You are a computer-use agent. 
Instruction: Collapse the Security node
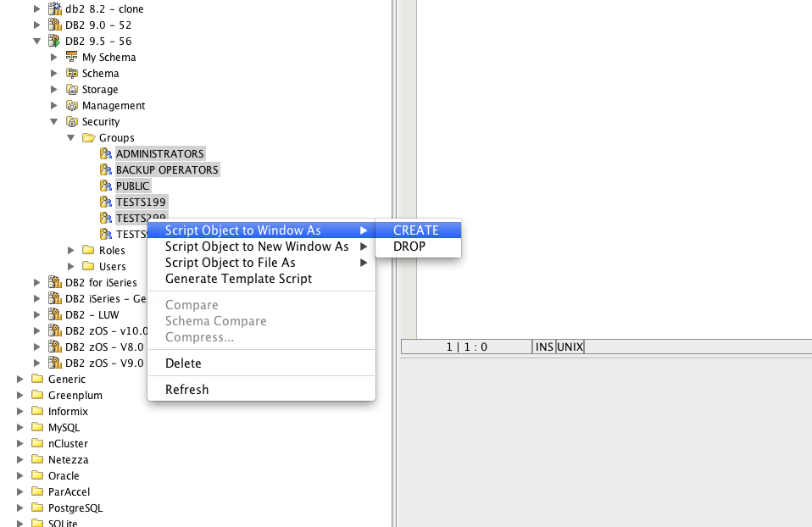coord(54,122)
